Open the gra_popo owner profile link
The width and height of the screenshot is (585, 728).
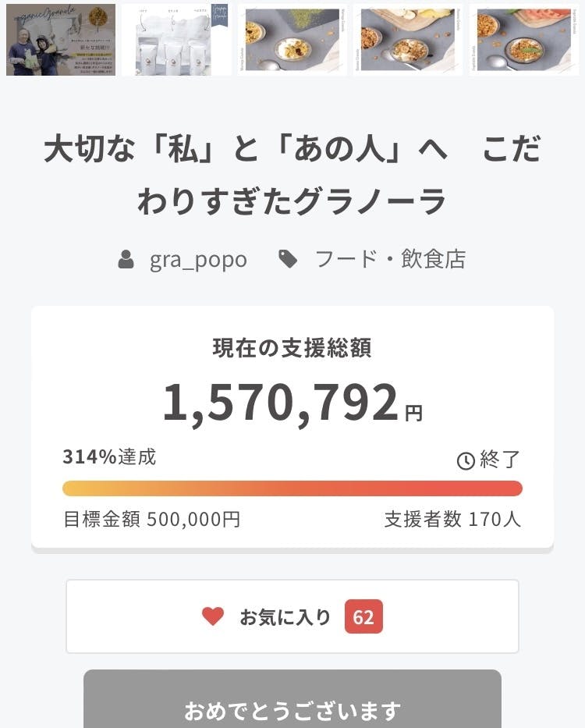point(198,259)
